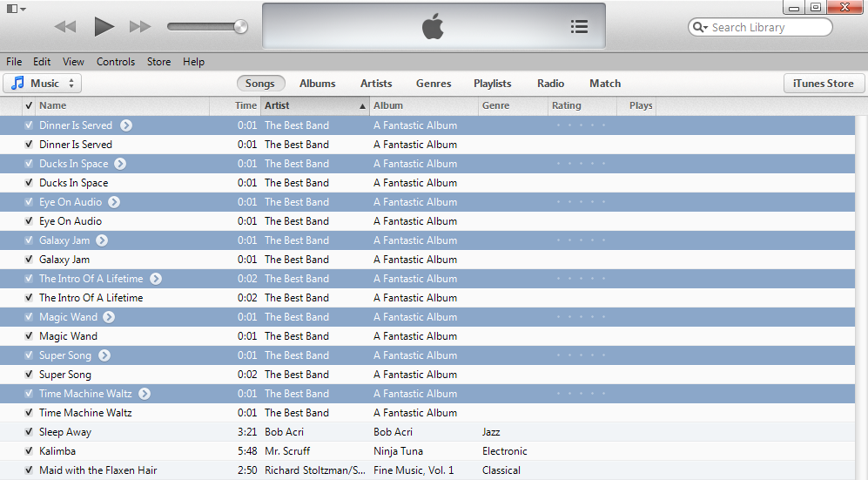This screenshot has width=868, height=480.
Task: Uncheck the unhighlighted Eye On Audio checkbox
Action: coord(29,221)
